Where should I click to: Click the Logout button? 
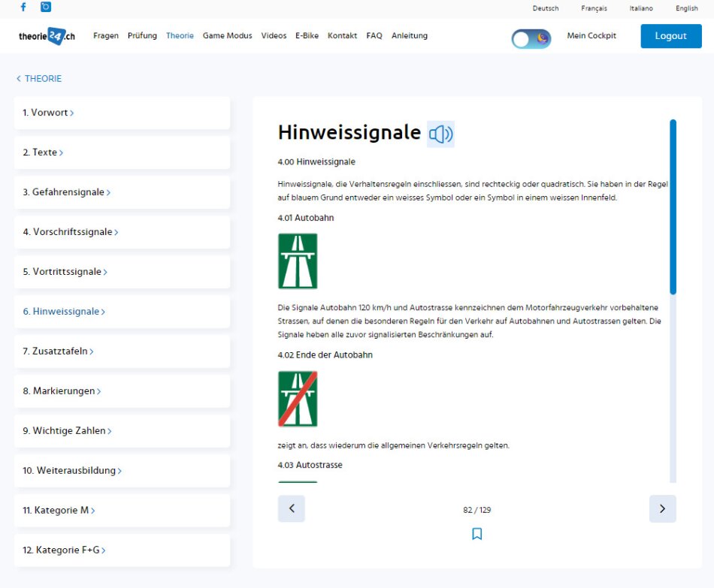[670, 36]
